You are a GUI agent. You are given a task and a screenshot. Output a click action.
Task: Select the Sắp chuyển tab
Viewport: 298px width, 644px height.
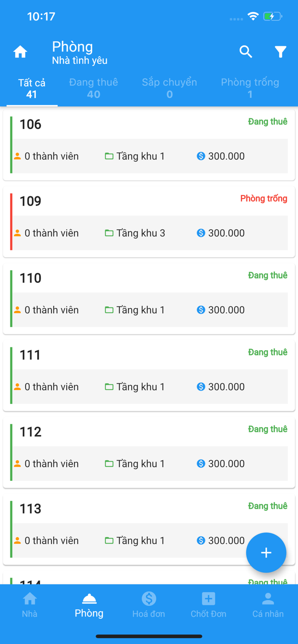point(169,87)
